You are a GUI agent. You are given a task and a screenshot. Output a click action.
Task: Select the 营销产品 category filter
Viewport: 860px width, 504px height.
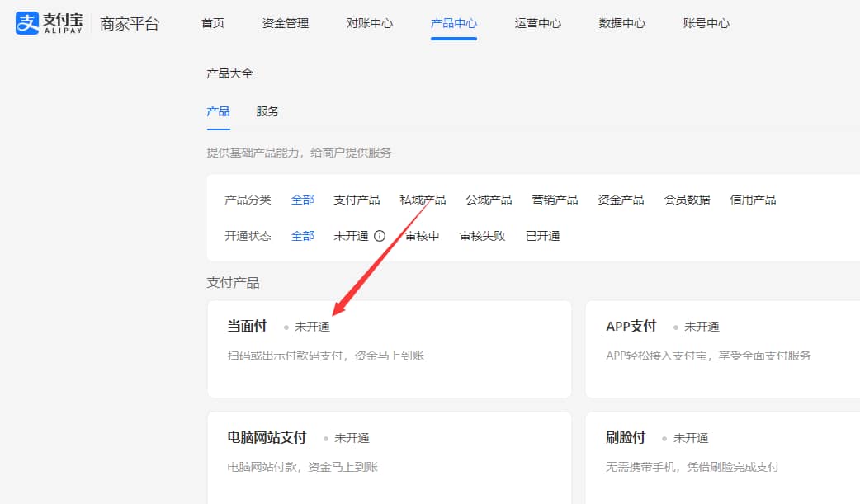pyautogui.click(x=554, y=199)
